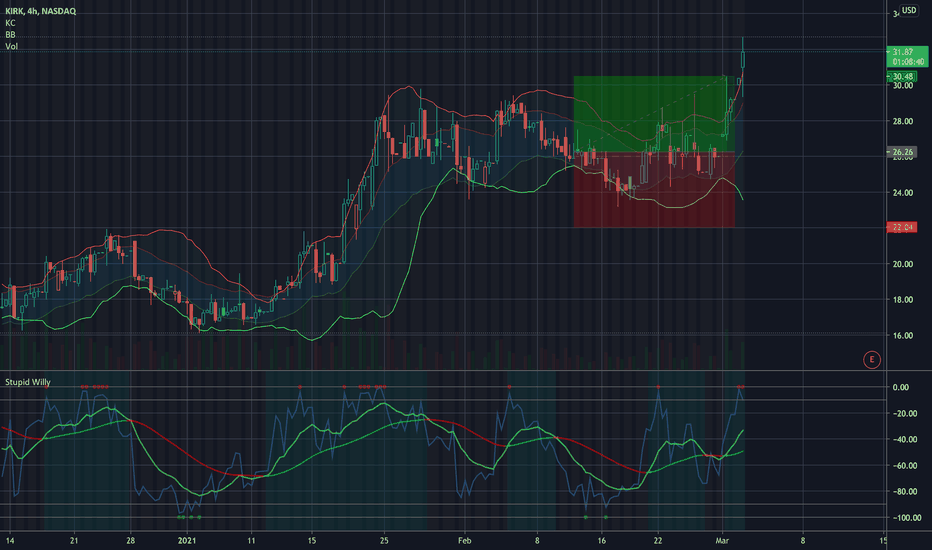This screenshot has width=932, height=550.
Task: Click the 2021 date label on time axis
Action: (187, 540)
